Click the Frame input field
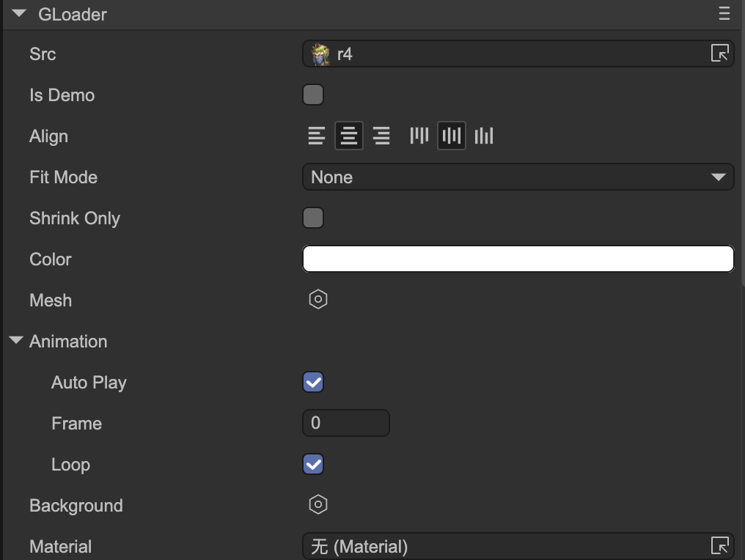Viewport: 745px width, 560px height. coord(345,423)
